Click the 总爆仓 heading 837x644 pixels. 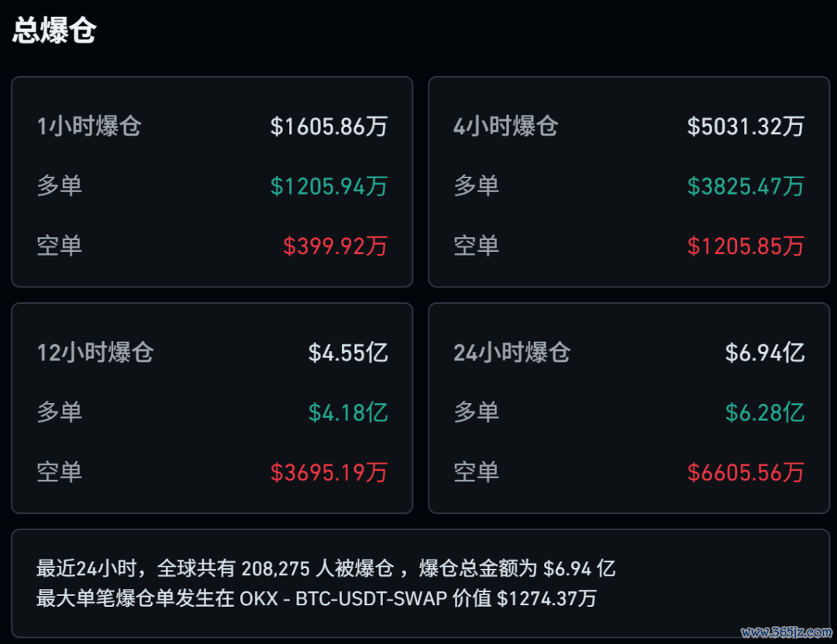(54, 31)
